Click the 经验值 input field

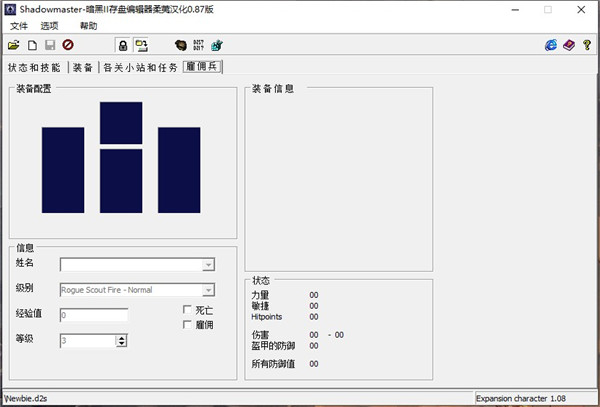[94, 315]
